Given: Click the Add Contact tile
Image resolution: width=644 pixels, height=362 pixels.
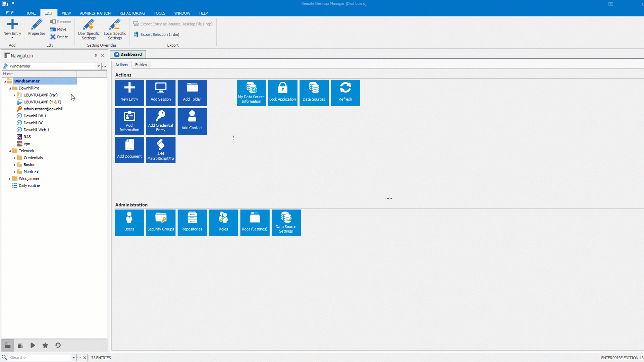Looking at the screenshot, I should point(192,121).
